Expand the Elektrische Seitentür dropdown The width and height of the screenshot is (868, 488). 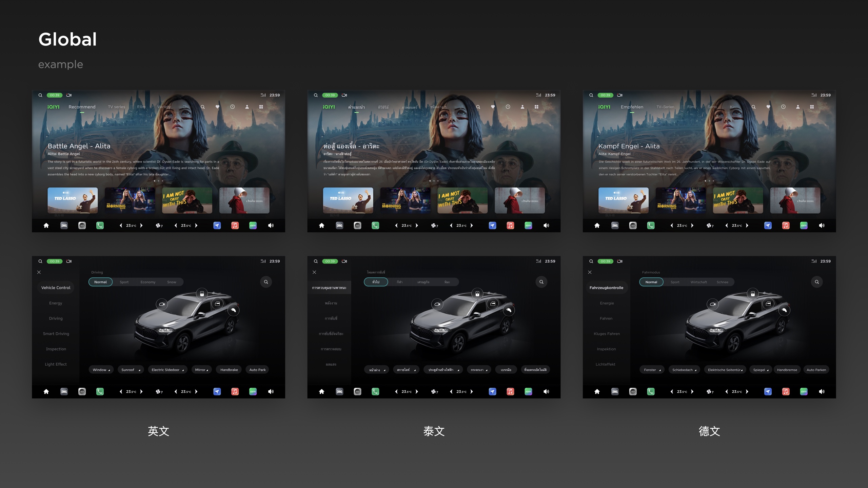725,370
